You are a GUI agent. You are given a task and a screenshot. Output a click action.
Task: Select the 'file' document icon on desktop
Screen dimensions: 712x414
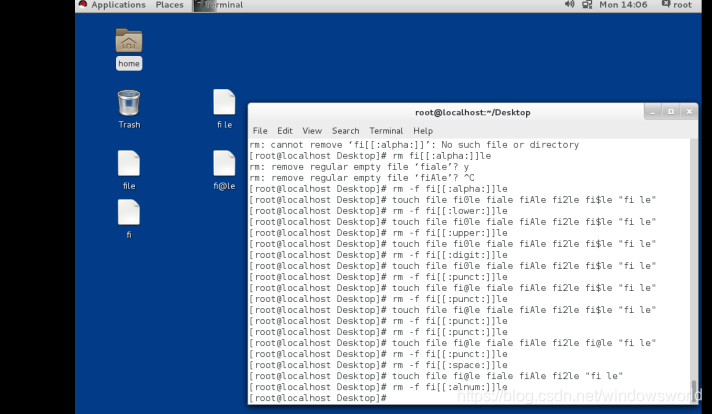point(129,163)
